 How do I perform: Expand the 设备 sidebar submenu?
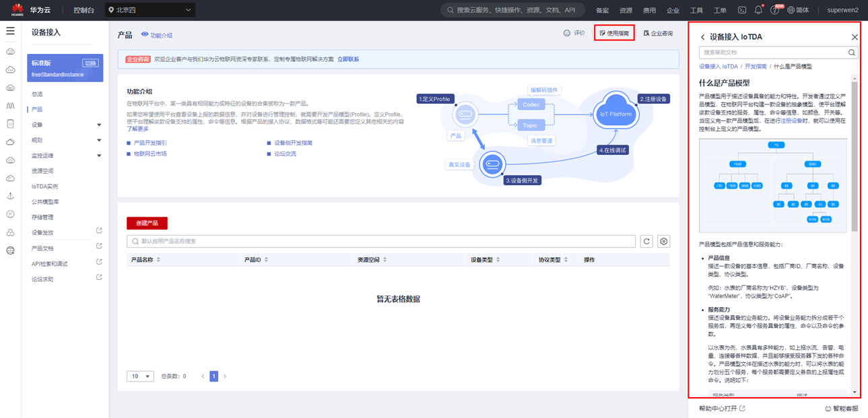[99, 125]
